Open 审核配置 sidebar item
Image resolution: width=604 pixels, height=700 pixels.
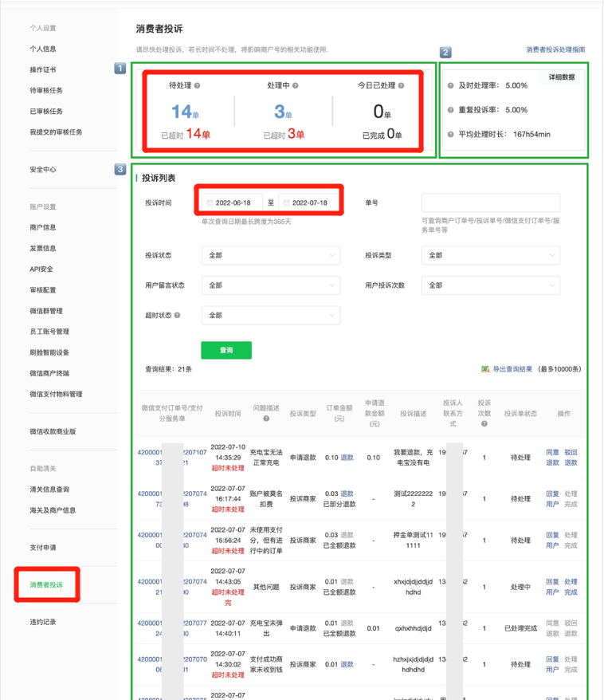43,289
